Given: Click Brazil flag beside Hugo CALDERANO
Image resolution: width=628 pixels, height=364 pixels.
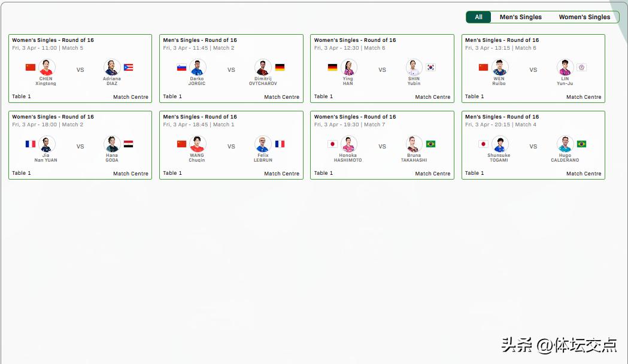Looking at the screenshot, I should 581,143.
